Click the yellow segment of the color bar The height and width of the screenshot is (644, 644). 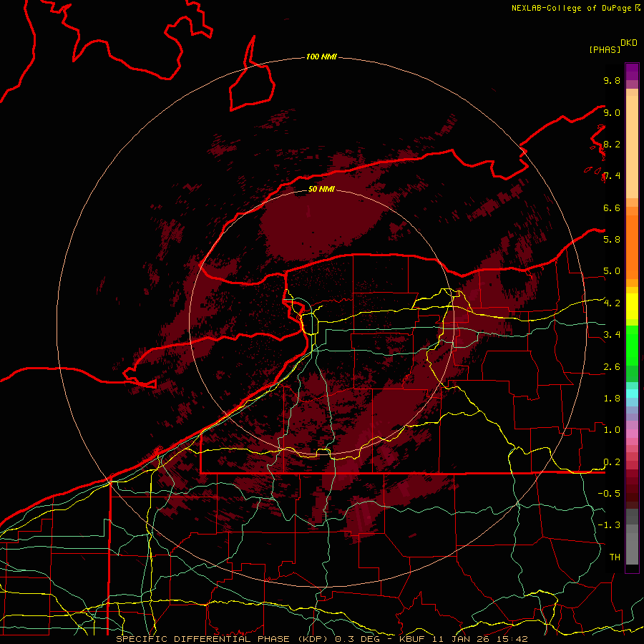(632, 306)
